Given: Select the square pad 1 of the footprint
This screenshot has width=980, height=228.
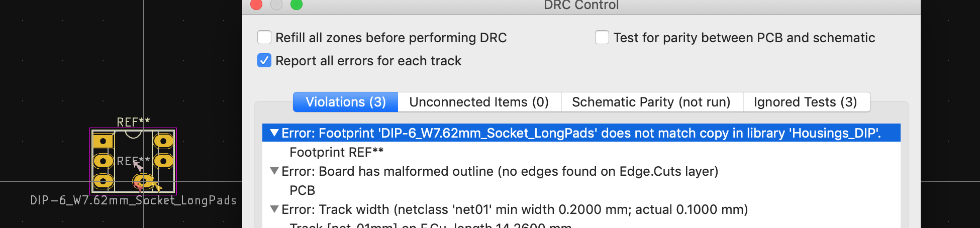Looking at the screenshot, I should pos(103,141).
